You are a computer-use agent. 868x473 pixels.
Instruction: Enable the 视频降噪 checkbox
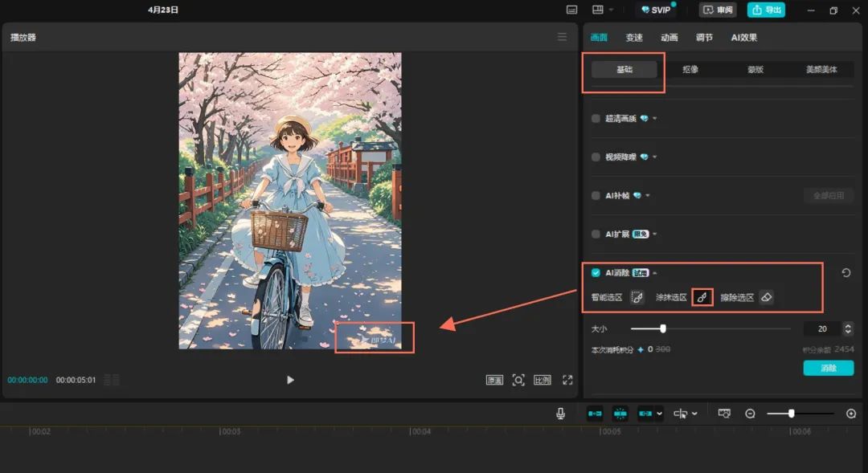596,157
